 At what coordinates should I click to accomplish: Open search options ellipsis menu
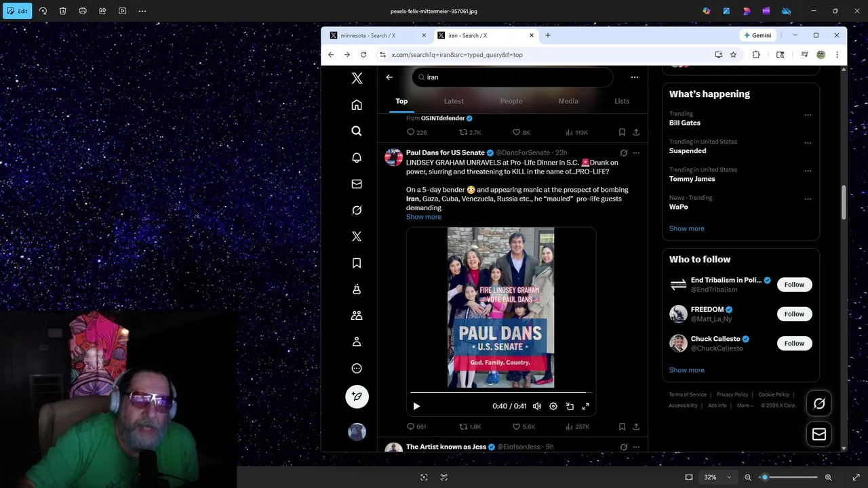pyautogui.click(x=635, y=77)
